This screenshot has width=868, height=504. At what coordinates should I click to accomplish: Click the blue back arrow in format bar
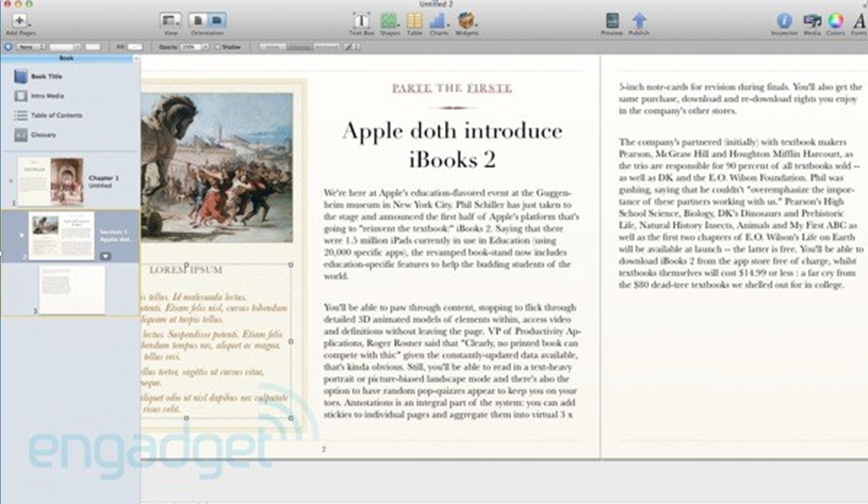coord(8,47)
